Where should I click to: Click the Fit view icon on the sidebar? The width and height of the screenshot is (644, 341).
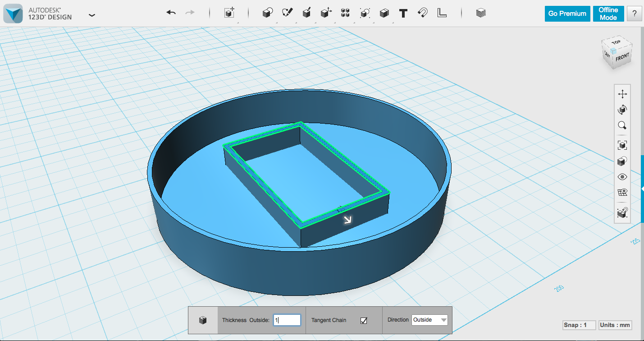pyautogui.click(x=622, y=145)
